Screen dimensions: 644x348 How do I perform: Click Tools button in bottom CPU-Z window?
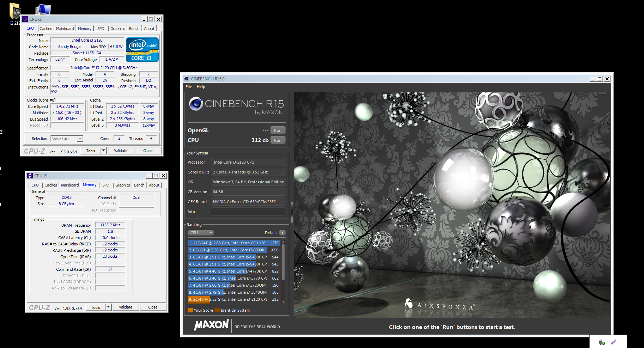point(96,307)
